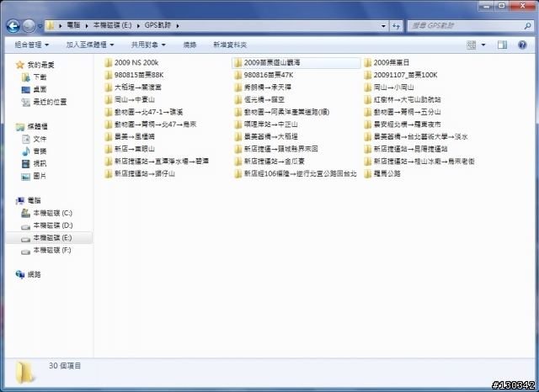The image size is (539, 392).
Task: Select the 大稻埕→關渡宮 folder
Action: click(x=133, y=87)
